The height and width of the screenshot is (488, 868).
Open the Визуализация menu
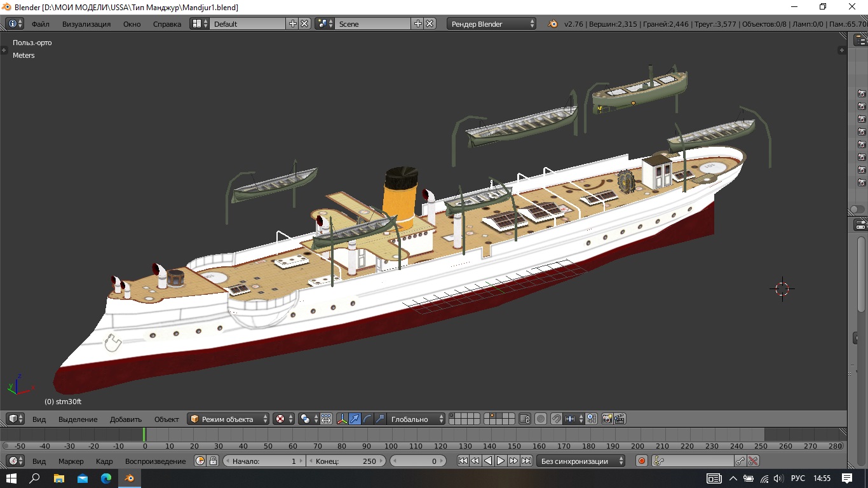pyautogui.click(x=86, y=24)
